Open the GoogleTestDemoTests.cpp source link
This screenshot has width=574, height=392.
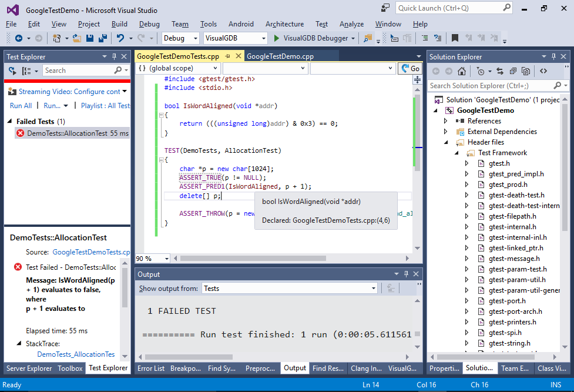91,252
